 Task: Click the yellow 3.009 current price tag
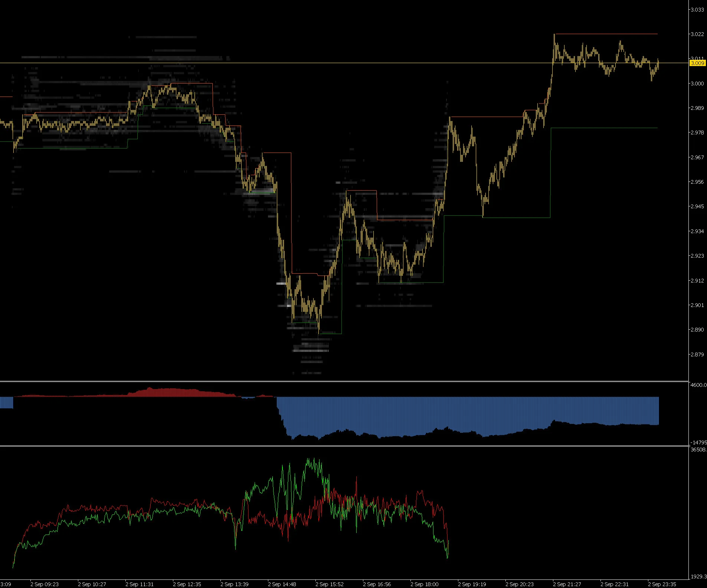697,63
